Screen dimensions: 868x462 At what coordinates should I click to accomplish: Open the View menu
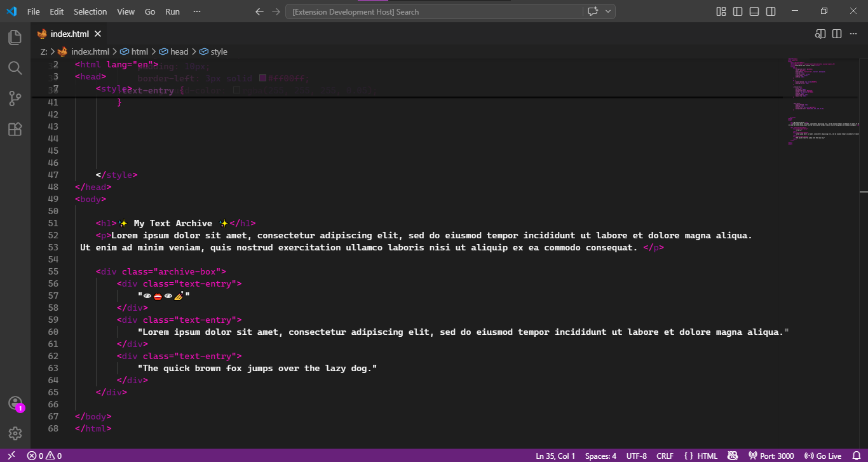126,11
